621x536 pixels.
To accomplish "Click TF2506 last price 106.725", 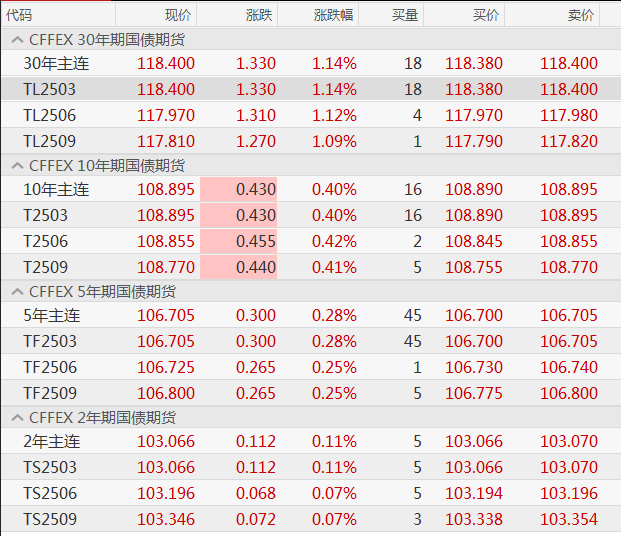I will pyautogui.click(x=166, y=367).
